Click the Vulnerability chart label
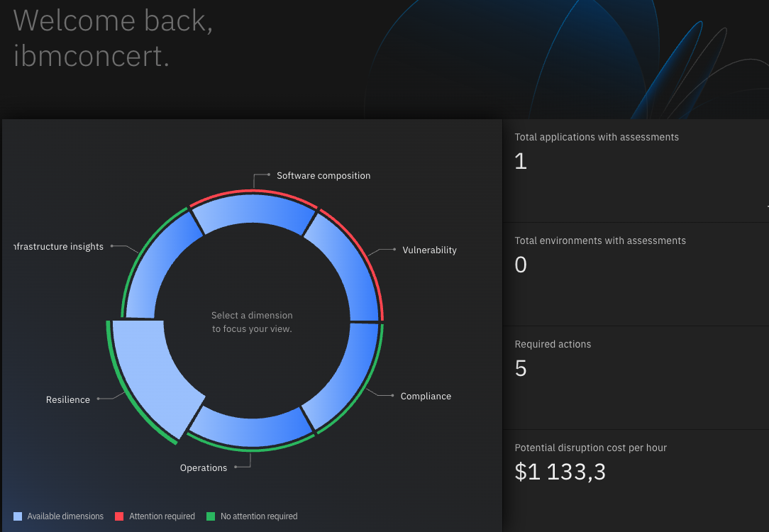769x532 pixels. 429,250
